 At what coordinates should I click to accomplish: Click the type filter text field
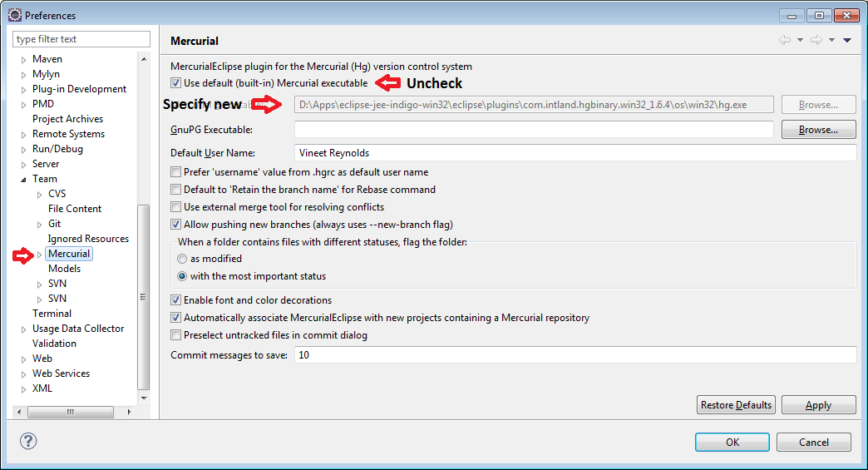(x=81, y=39)
